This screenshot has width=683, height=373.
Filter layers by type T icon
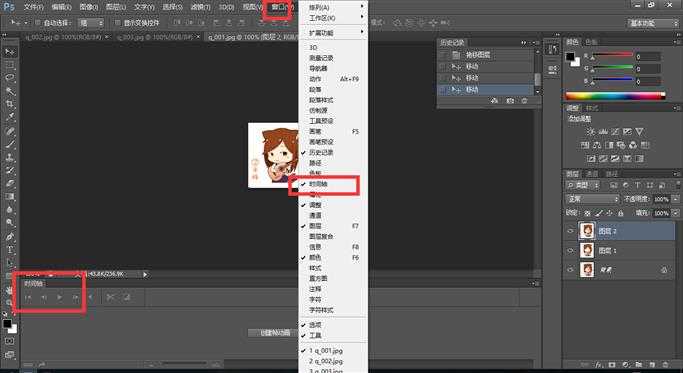pyautogui.click(x=638, y=186)
